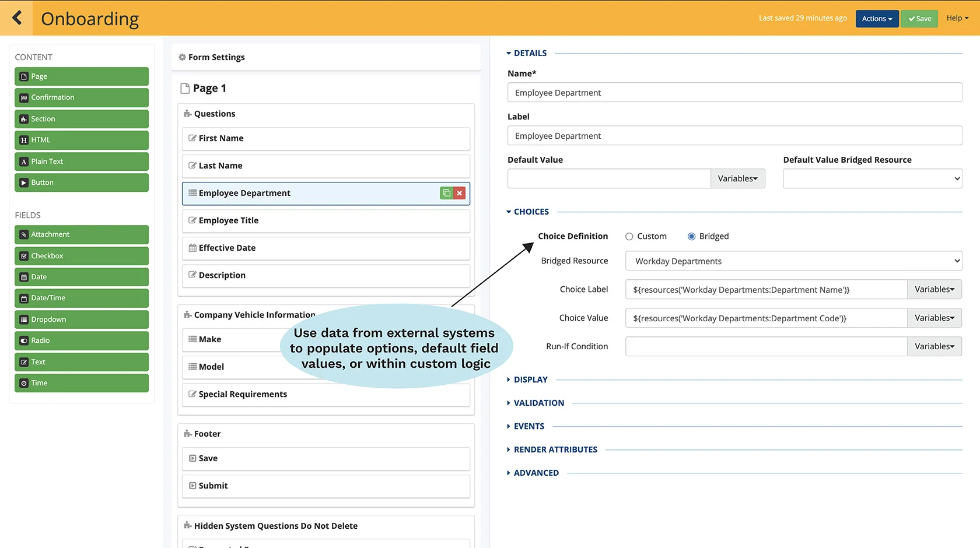Add a Section content element
This screenshot has width=980, height=548.
pyautogui.click(x=82, y=119)
